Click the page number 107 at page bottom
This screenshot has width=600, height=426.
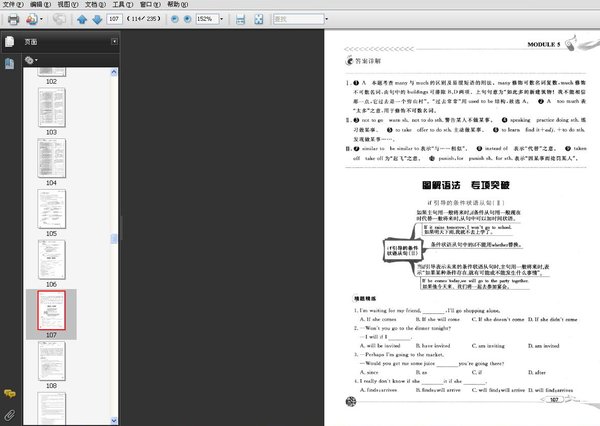[554, 400]
